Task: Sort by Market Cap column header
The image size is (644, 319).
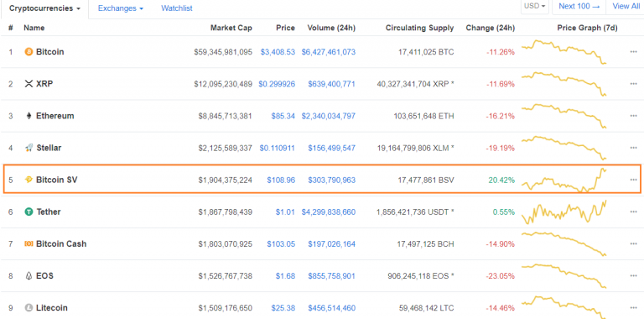Action: click(x=231, y=28)
